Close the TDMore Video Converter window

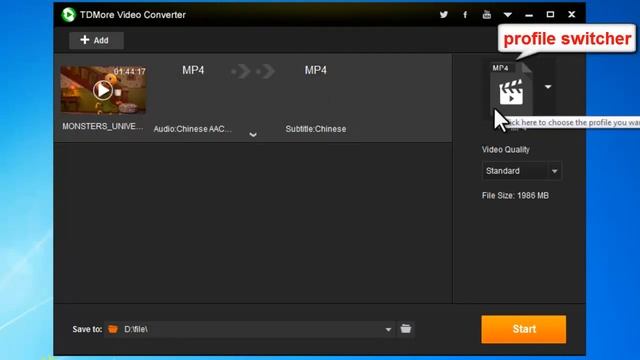pyautogui.click(x=571, y=15)
